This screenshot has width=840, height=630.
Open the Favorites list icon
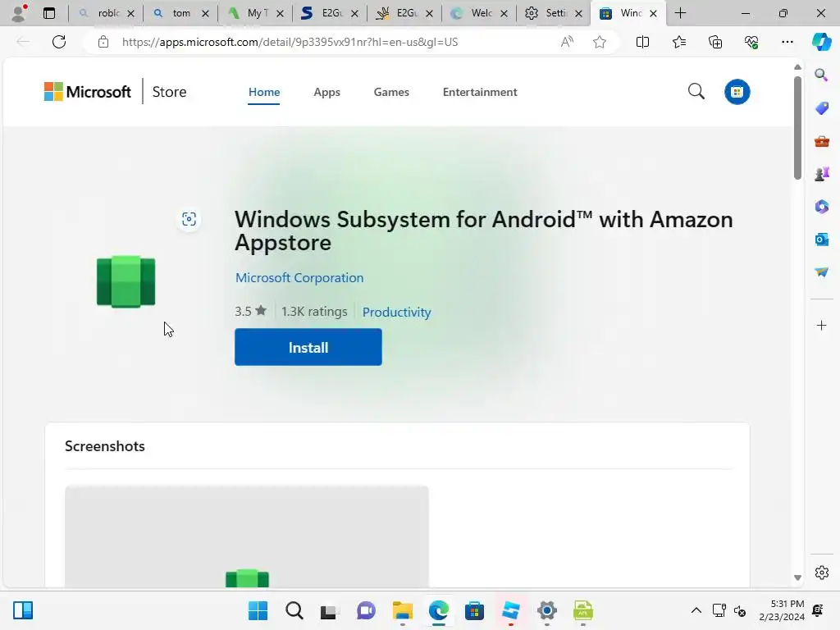click(x=678, y=42)
